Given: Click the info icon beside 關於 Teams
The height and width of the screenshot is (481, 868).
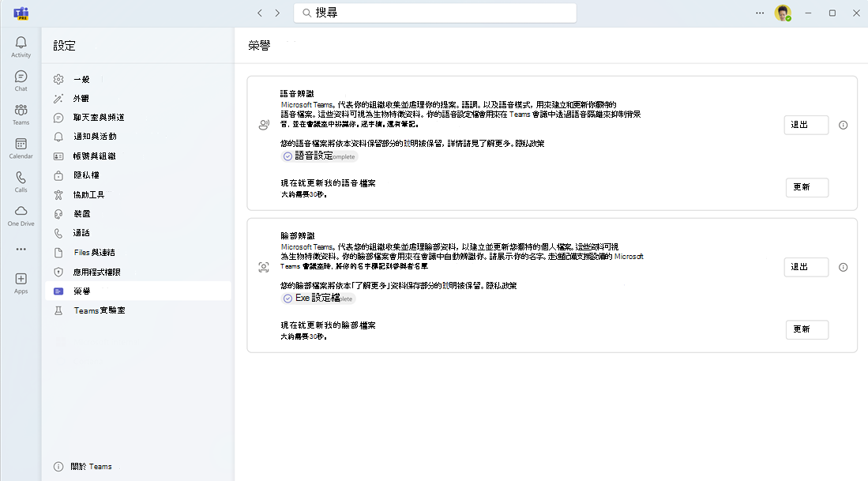Looking at the screenshot, I should [58, 467].
